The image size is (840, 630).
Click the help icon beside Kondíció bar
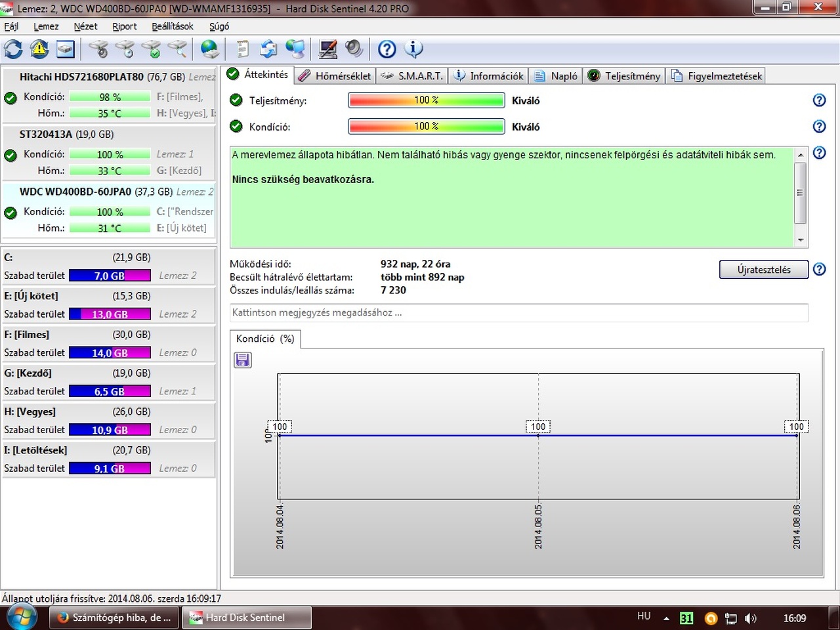point(819,127)
